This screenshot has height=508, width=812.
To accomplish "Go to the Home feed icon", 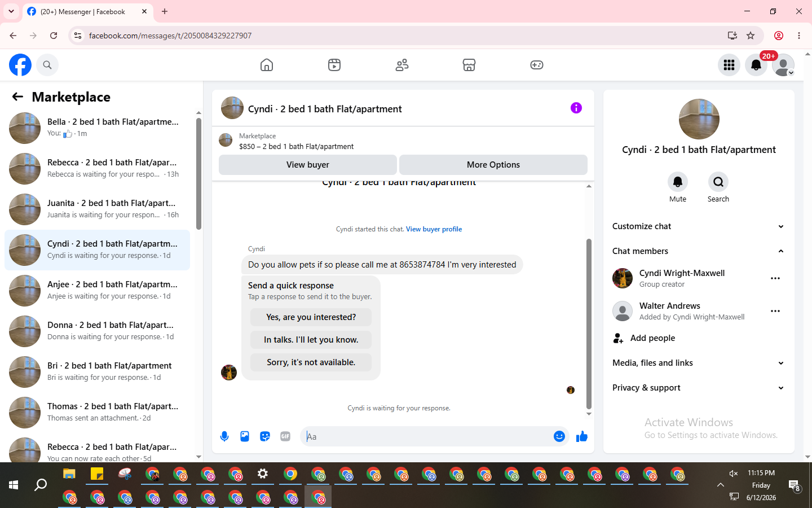I will point(267,65).
